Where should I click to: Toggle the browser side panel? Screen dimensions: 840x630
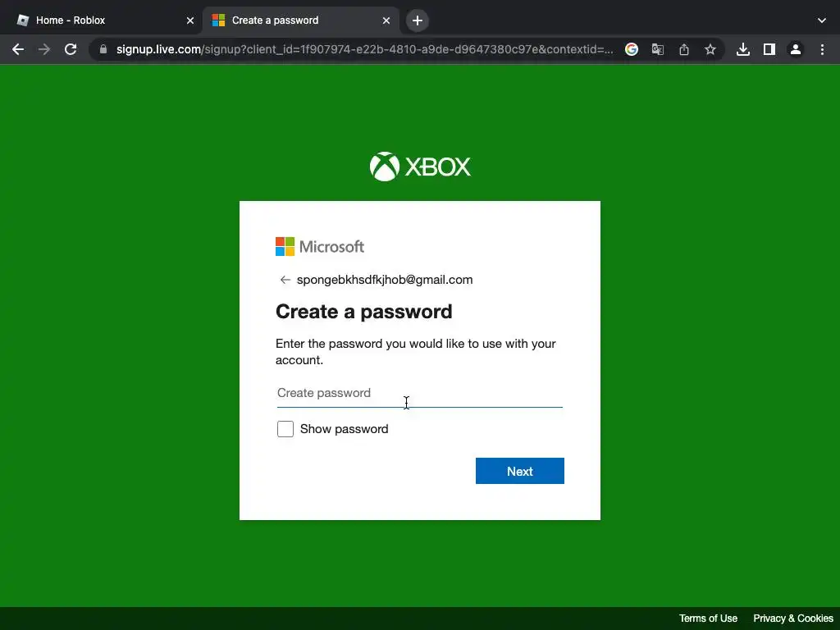tap(769, 49)
